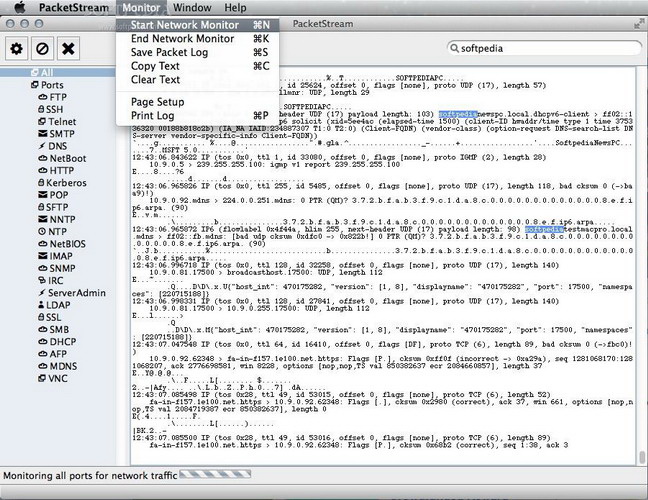
Task: Choose Clear Text from Monitor menu
Action: point(198,80)
